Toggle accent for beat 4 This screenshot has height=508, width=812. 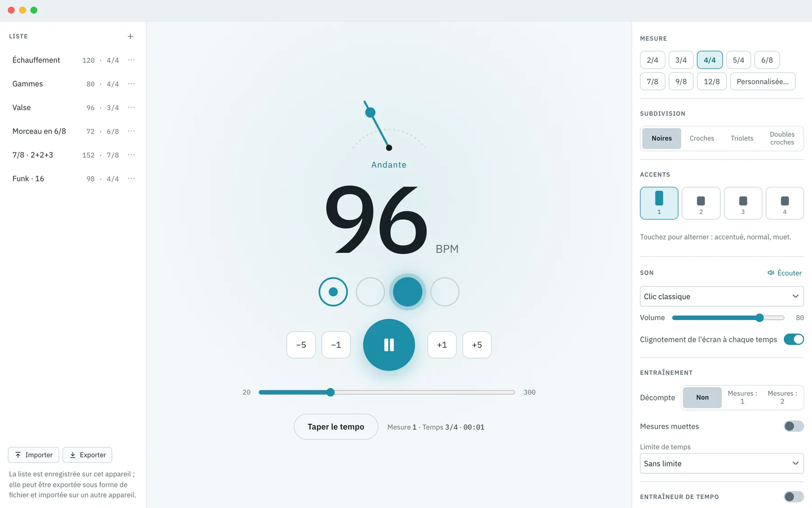(785, 203)
